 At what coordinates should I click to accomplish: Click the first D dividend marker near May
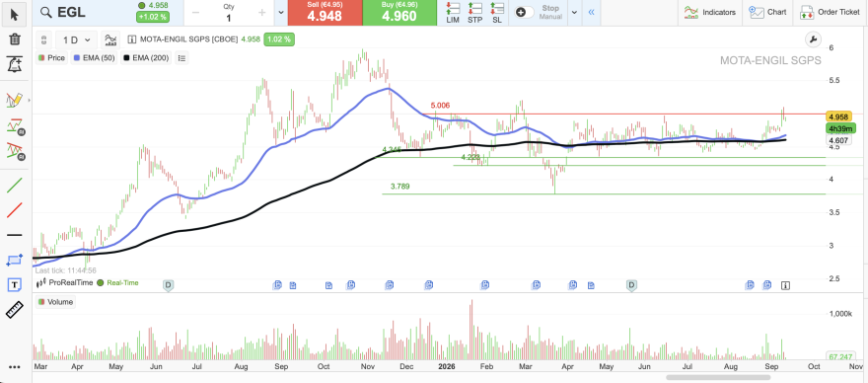169,285
